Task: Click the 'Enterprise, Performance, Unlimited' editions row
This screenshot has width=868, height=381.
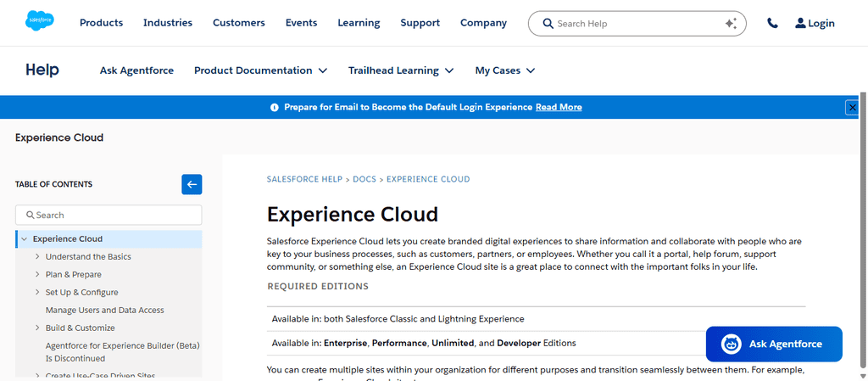Action: coord(536,344)
